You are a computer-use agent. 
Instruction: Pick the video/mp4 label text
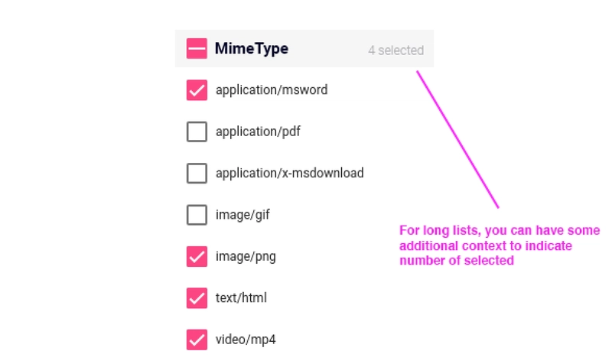246,340
